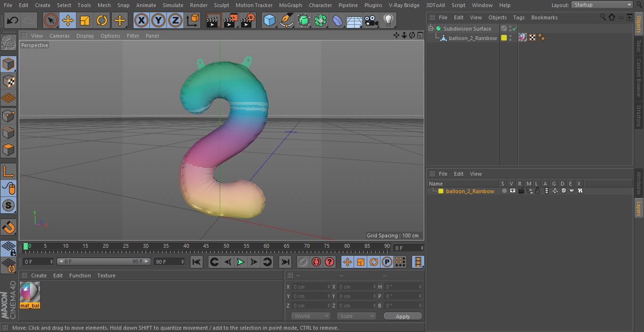Toggle the Z axis lock
Viewport: 644px width, 332px height.
coord(175,20)
